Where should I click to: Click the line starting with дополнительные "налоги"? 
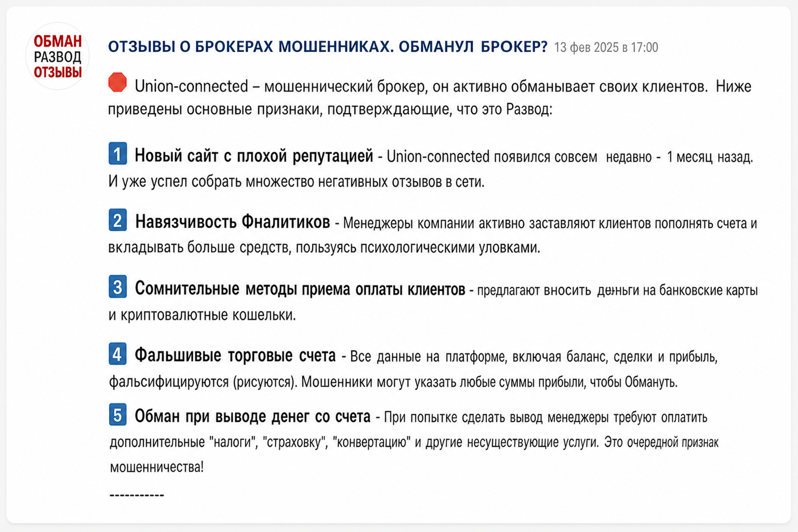(414, 443)
